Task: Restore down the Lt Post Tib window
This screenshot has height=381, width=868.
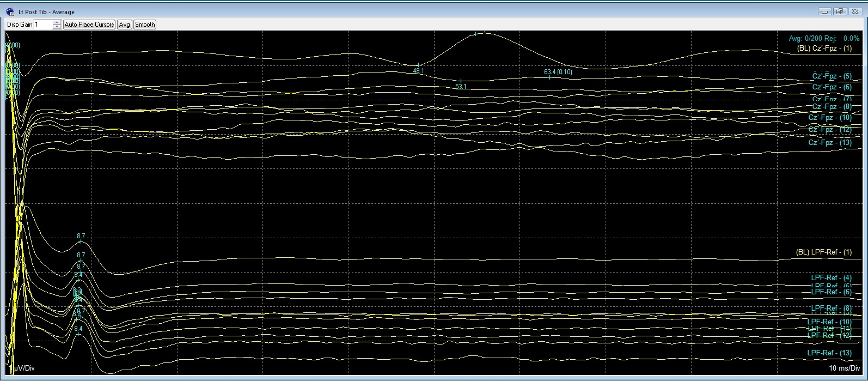Action: 839,11
